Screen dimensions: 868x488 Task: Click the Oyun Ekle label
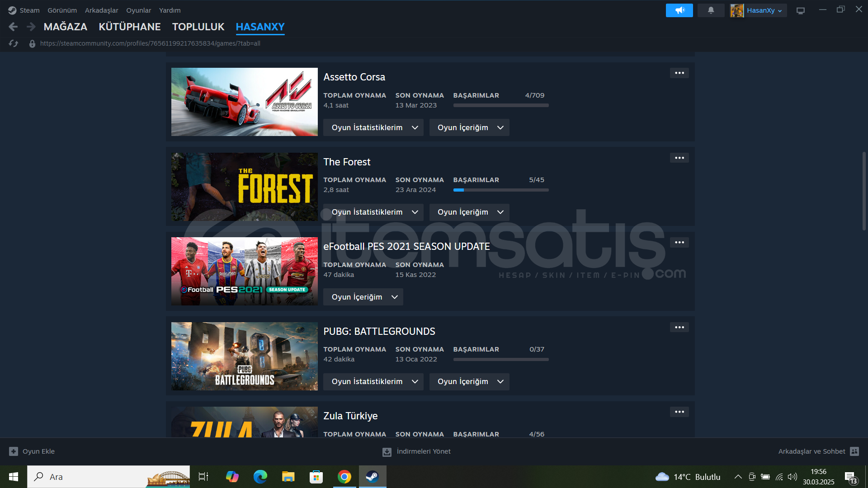(38, 451)
